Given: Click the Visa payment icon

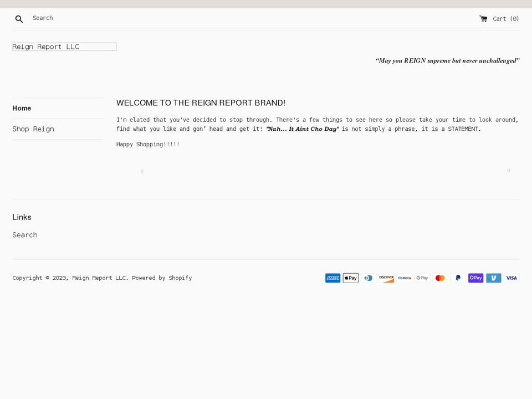Looking at the screenshot, I should [x=511, y=278].
